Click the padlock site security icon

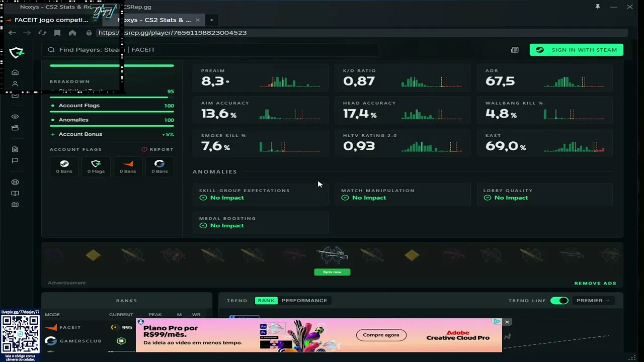[x=89, y=33]
